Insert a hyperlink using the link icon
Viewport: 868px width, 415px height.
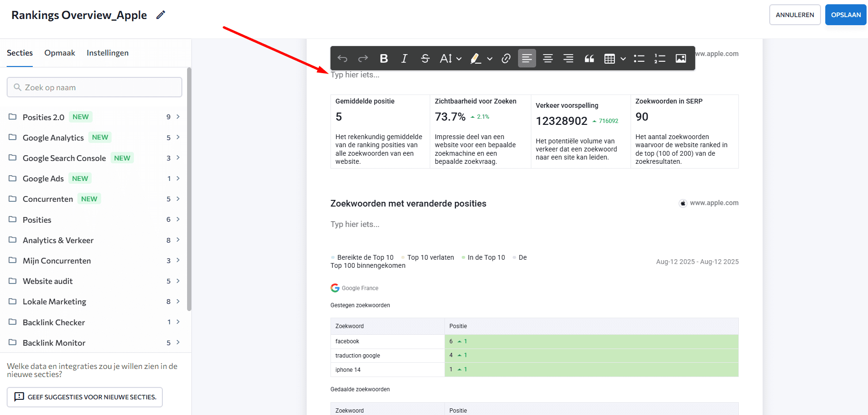pyautogui.click(x=506, y=58)
